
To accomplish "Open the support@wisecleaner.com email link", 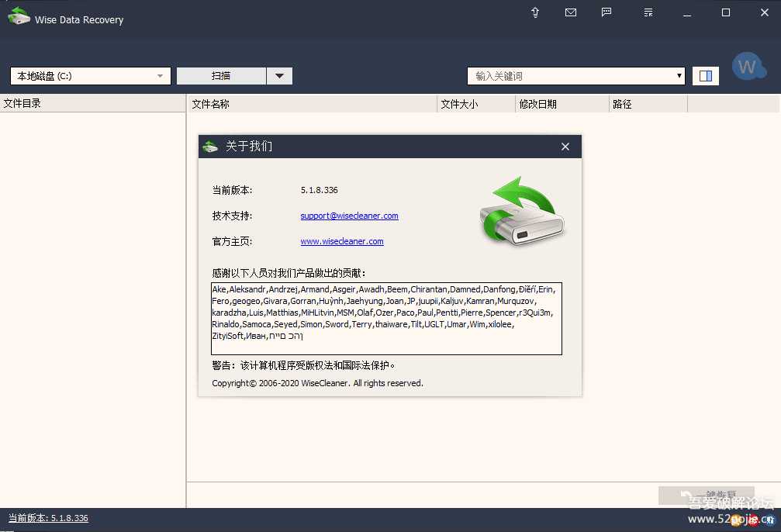I will pos(349,216).
